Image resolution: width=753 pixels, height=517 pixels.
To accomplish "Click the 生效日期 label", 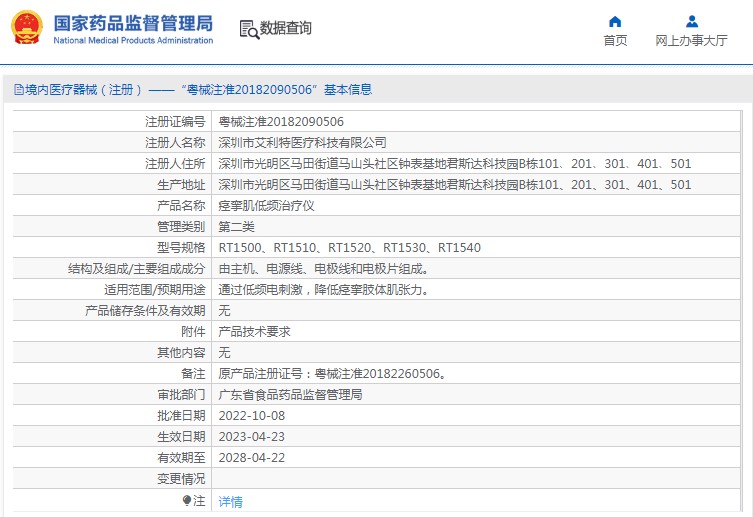I will tap(182, 437).
